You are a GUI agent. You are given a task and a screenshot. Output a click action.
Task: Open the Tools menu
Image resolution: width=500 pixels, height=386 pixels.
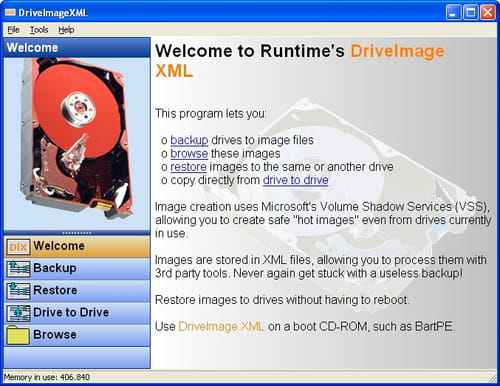click(39, 30)
